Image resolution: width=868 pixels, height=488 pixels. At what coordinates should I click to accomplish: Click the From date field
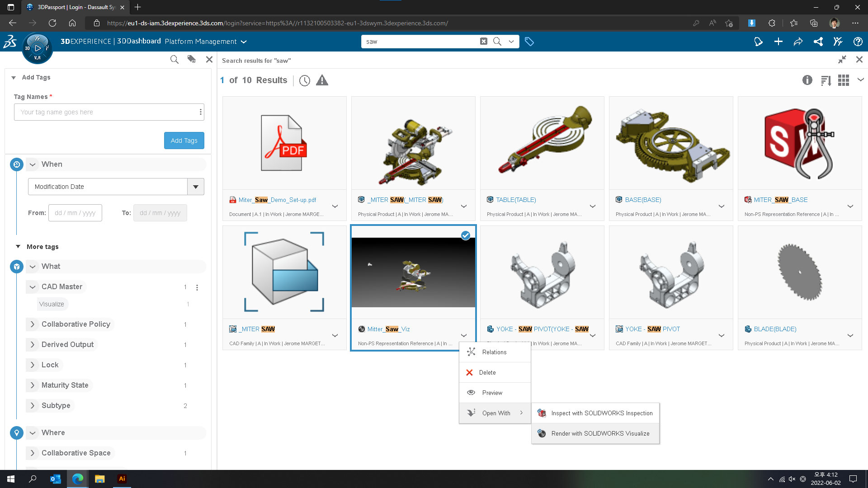point(75,213)
